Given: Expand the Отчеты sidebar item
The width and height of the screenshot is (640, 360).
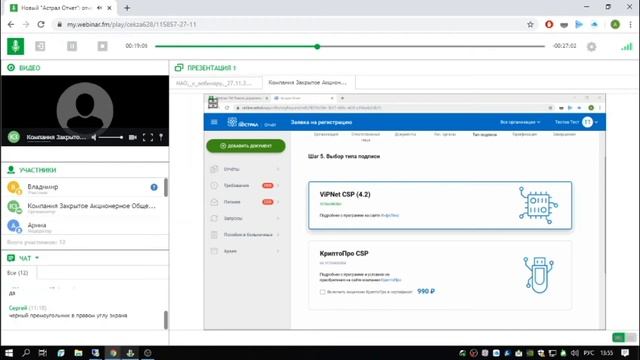Looking at the screenshot, I should pos(246,169).
